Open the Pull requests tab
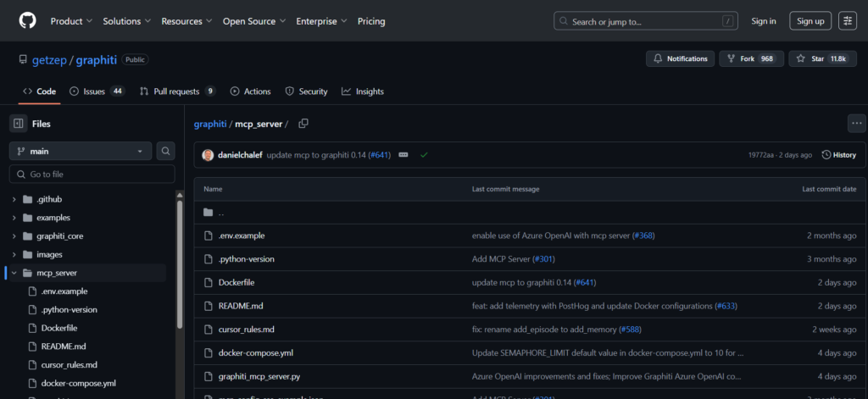The image size is (868, 399). [177, 91]
